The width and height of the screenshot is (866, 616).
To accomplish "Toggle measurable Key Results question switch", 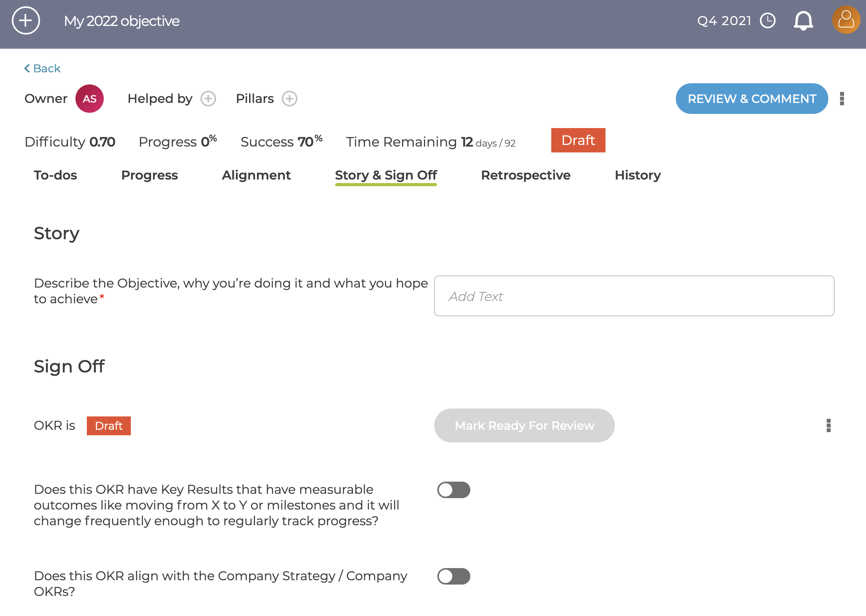I will click(454, 490).
